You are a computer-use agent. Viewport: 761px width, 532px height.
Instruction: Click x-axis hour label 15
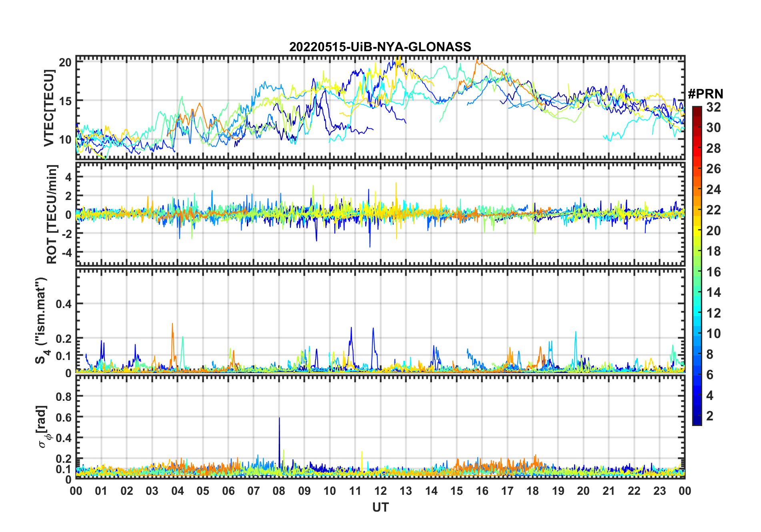tap(457, 491)
